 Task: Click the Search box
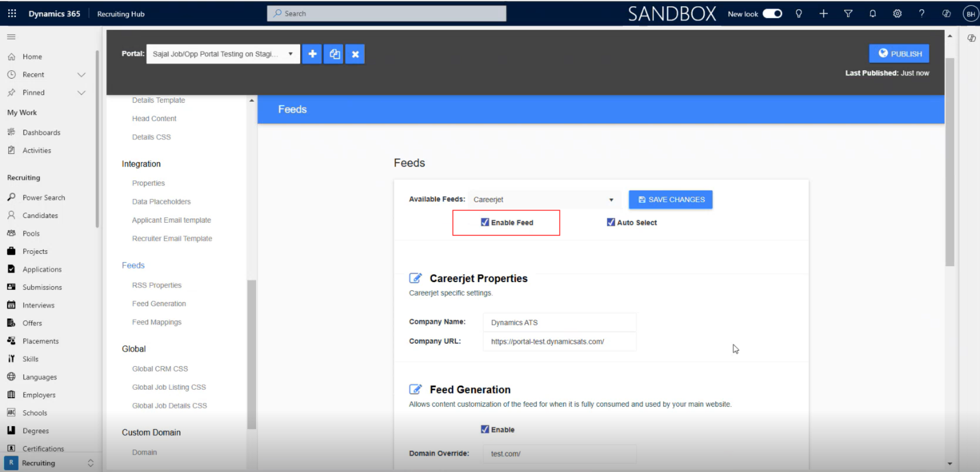point(386,14)
